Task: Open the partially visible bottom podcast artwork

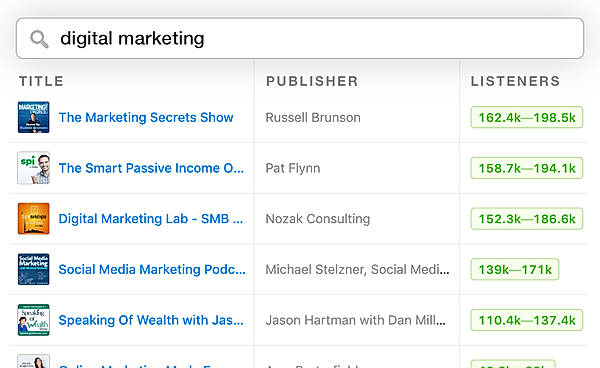Action: tap(34, 361)
